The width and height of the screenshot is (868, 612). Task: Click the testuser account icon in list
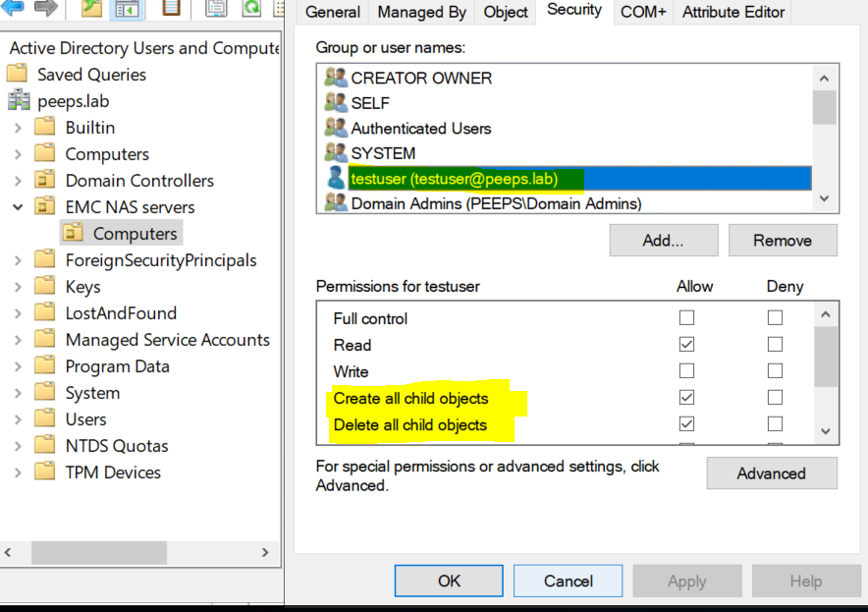click(x=336, y=179)
